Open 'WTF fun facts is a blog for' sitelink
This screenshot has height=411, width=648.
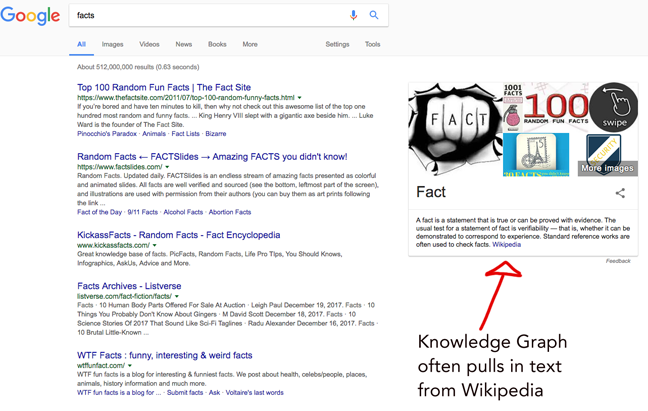[119, 393]
